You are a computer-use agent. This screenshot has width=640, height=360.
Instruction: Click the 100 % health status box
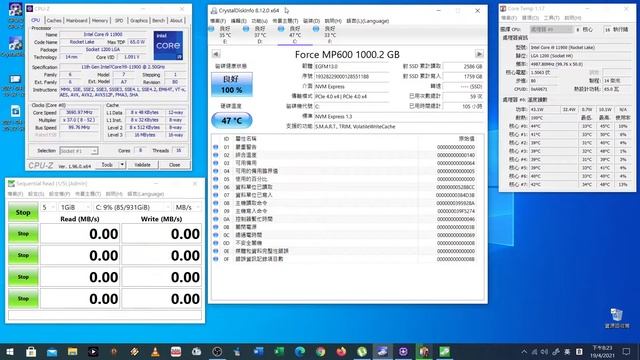(232, 84)
